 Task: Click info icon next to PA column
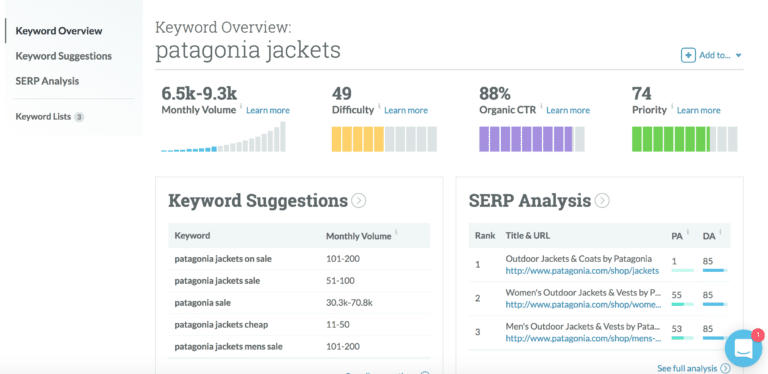(x=688, y=232)
